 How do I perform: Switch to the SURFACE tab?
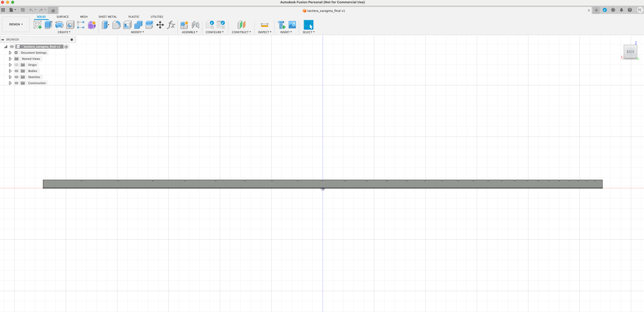(62, 17)
